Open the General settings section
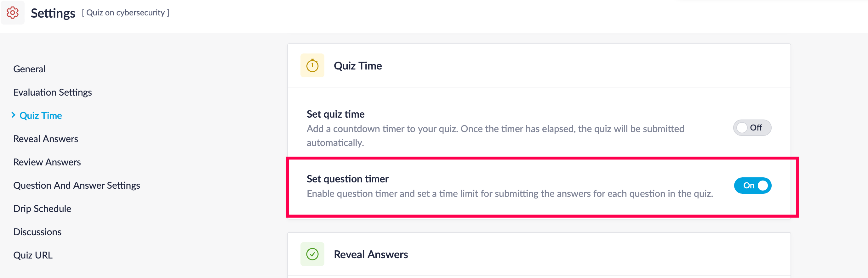Image resolution: width=868 pixels, height=278 pixels. click(x=29, y=69)
